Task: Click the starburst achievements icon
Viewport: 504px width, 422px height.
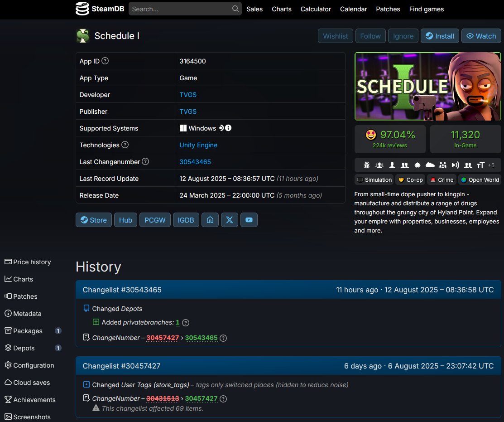Action: (x=417, y=165)
